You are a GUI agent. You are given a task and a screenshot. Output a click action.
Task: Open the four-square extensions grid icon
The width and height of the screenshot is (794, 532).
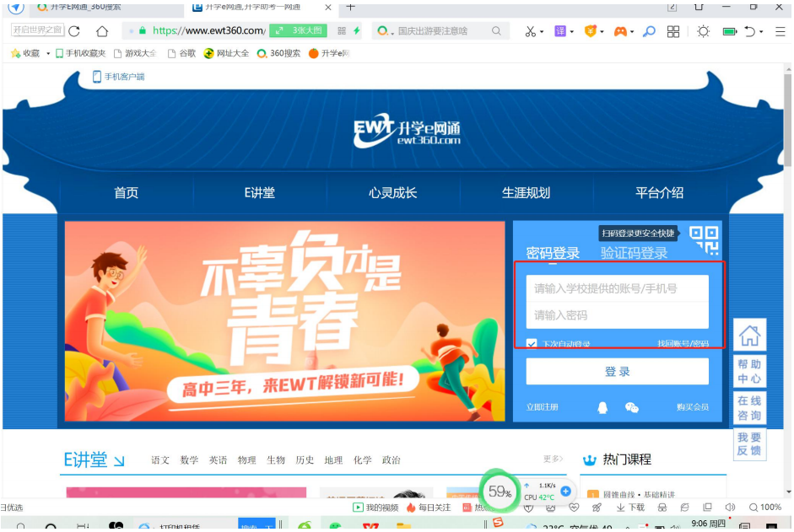(x=673, y=31)
